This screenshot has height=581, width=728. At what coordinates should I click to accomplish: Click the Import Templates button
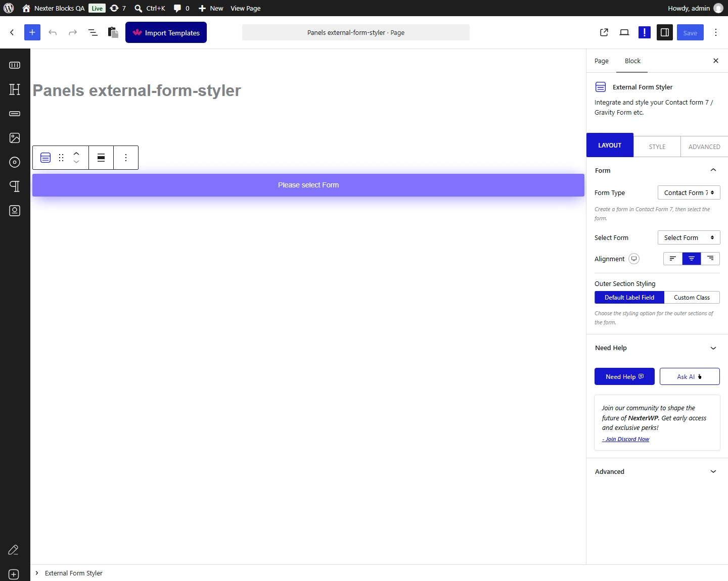click(166, 32)
